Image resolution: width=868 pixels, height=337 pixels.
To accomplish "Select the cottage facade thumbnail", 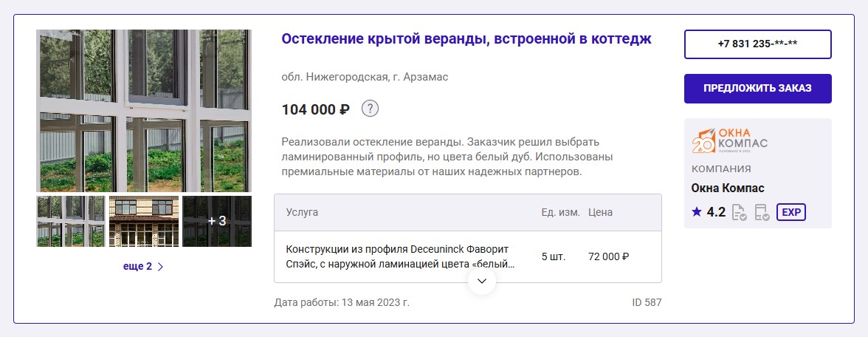I will 144,221.
